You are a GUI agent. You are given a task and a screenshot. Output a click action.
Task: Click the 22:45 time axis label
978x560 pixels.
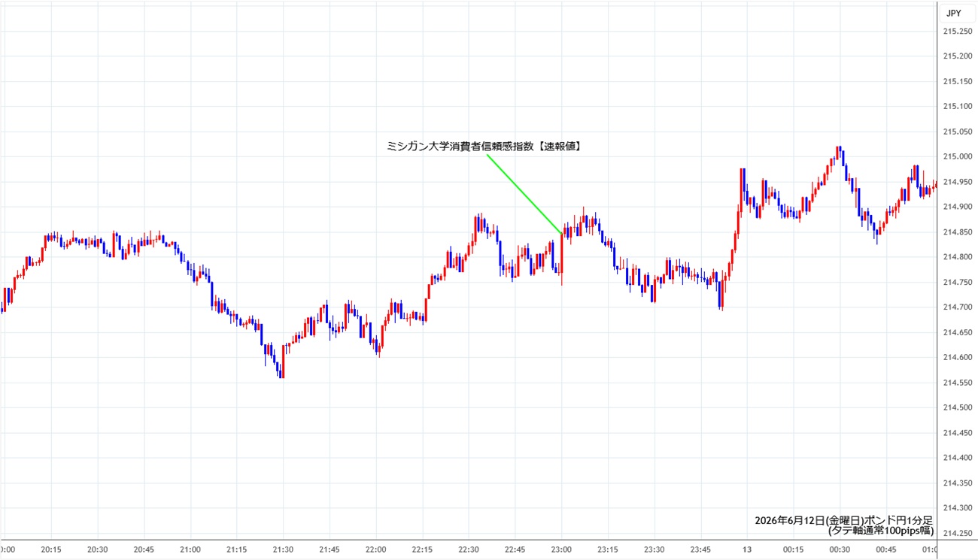pos(515,549)
